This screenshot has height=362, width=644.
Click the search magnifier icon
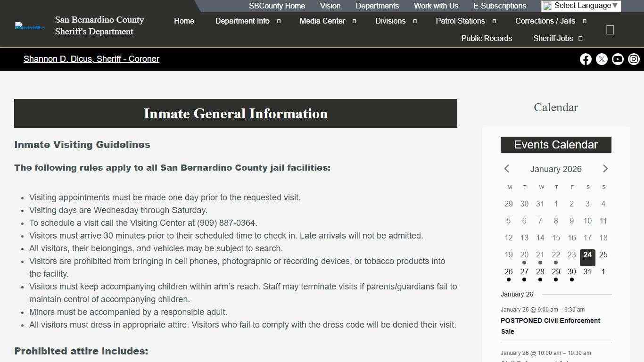point(610,29)
